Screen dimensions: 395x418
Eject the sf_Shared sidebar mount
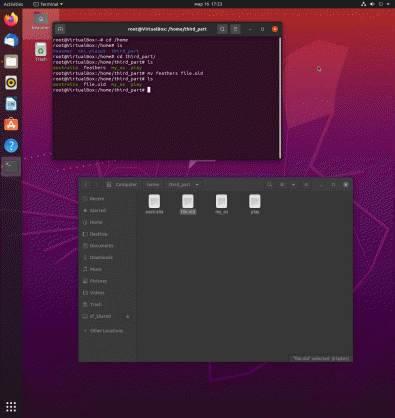pos(128,316)
